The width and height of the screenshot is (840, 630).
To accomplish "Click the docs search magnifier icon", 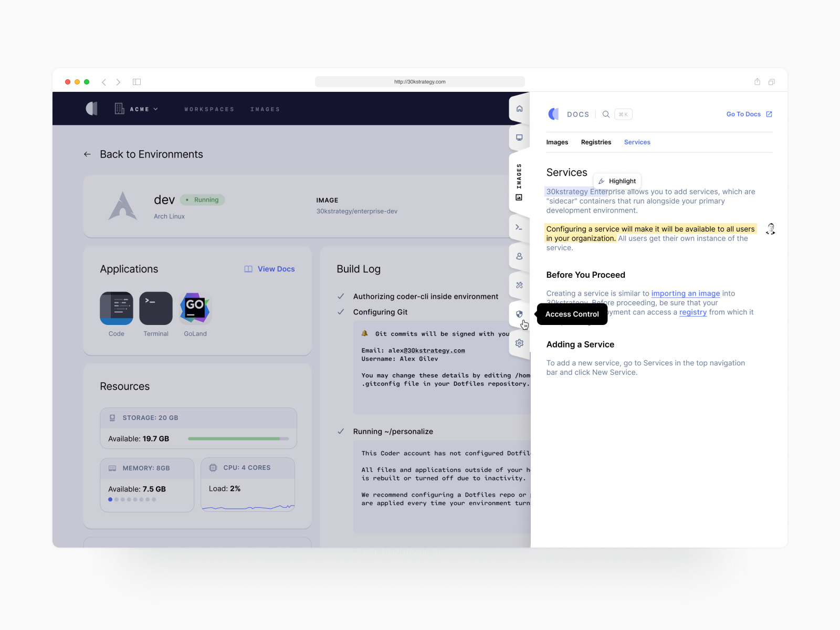I will (x=606, y=114).
